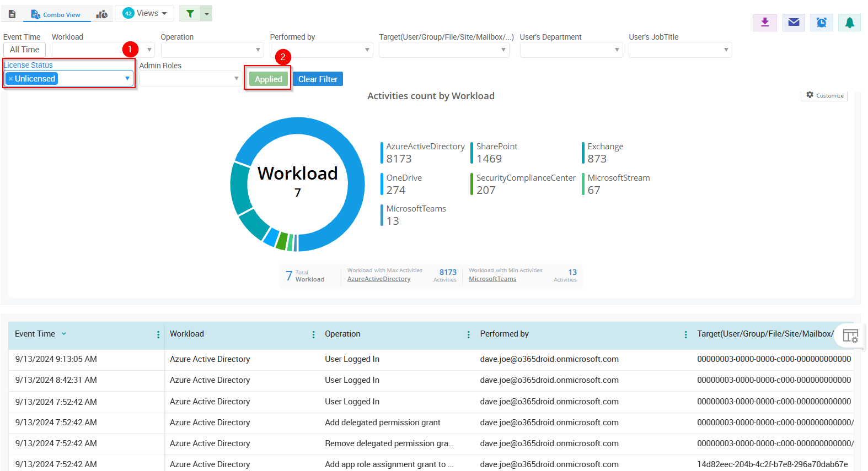
Task: Open the column chooser table icon
Action: pyautogui.click(x=850, y=335)
